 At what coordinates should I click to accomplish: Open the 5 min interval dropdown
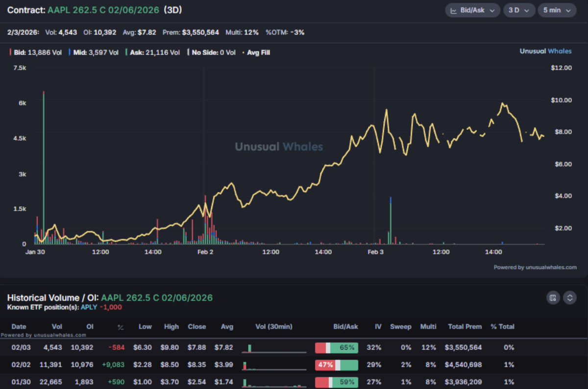(557, 10)
